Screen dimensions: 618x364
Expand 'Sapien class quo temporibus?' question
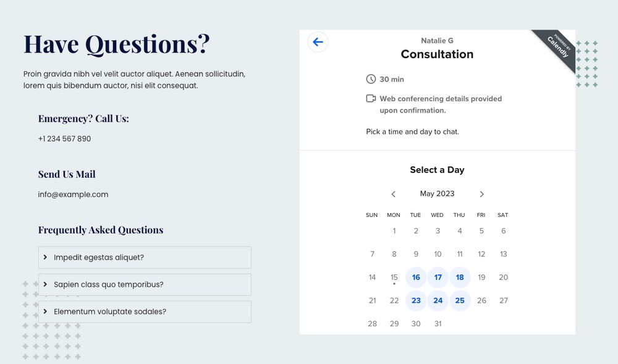[145, 285]
